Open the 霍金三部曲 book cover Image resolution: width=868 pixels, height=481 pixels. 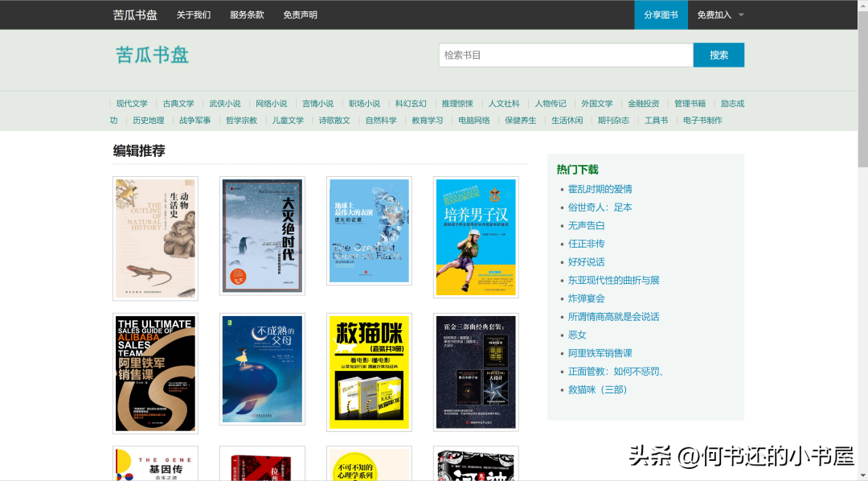click(x=476, y=372)
